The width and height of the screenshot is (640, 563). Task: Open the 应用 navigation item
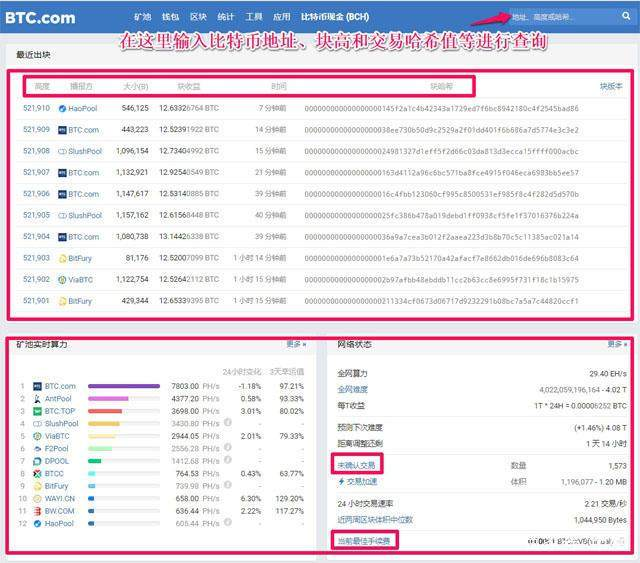(x=281, y=17)
